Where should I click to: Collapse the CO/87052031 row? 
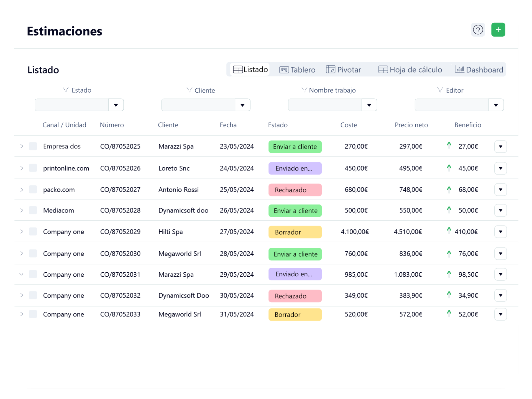(x=22, y=274)
